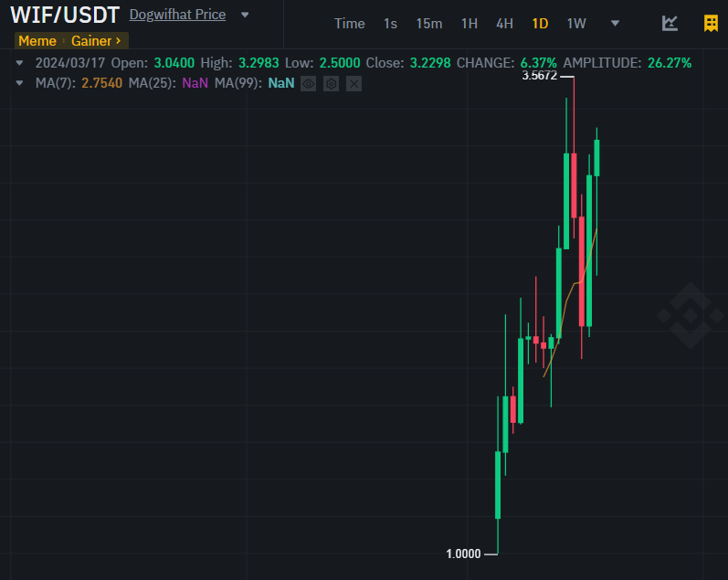Click the MA(25) NaN value

click(195, 83)
